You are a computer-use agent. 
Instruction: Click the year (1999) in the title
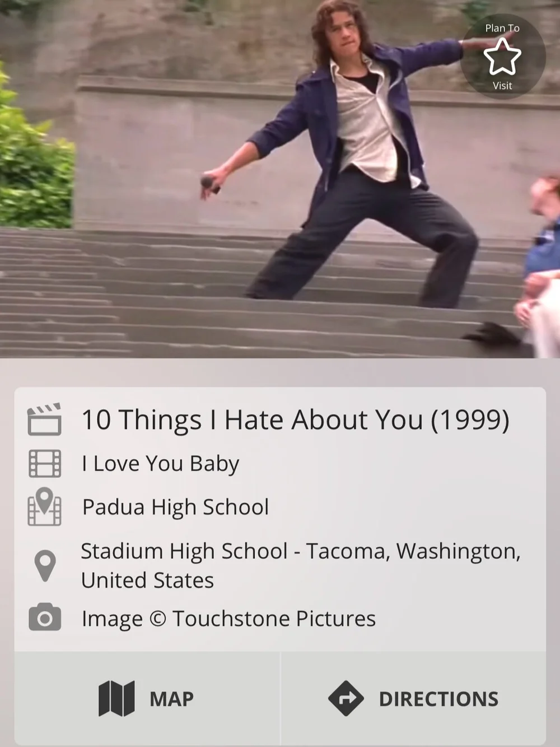coord(470,419)
